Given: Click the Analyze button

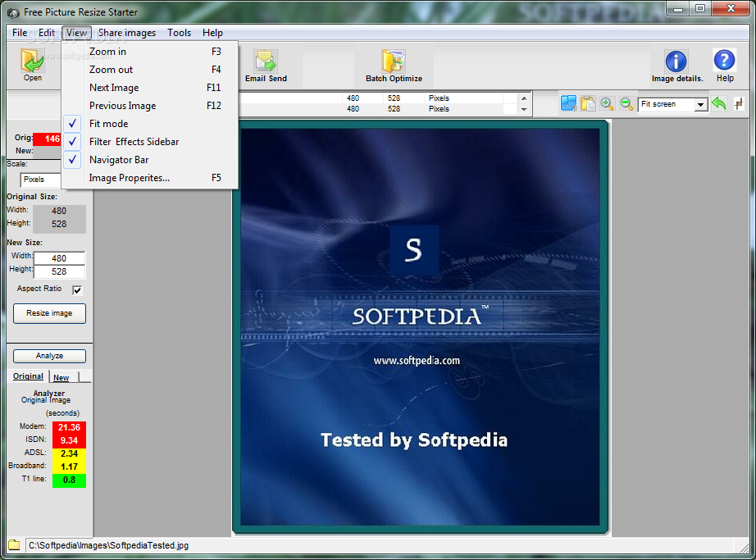Looking at the screenshot, I should (x=49, y=356).
